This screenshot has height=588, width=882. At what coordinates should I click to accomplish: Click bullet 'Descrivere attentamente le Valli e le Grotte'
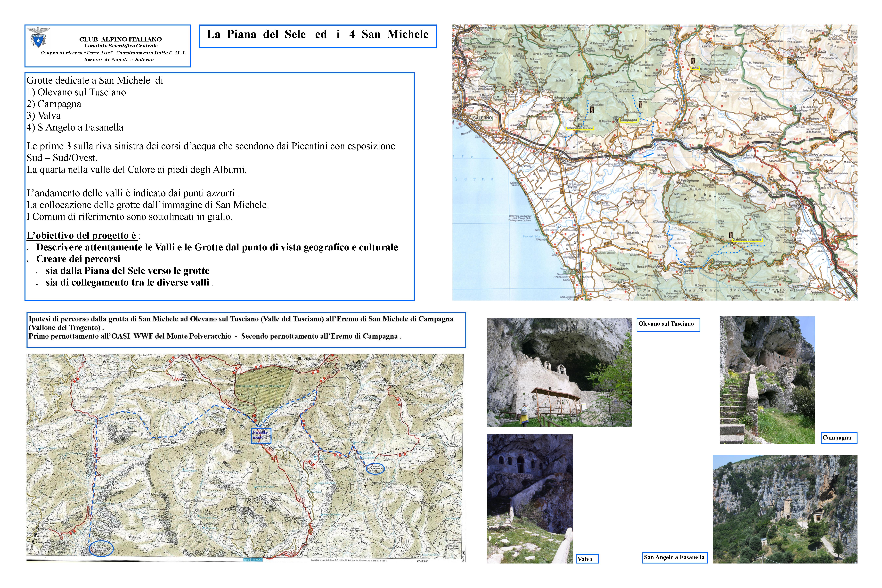coord(217,247)
